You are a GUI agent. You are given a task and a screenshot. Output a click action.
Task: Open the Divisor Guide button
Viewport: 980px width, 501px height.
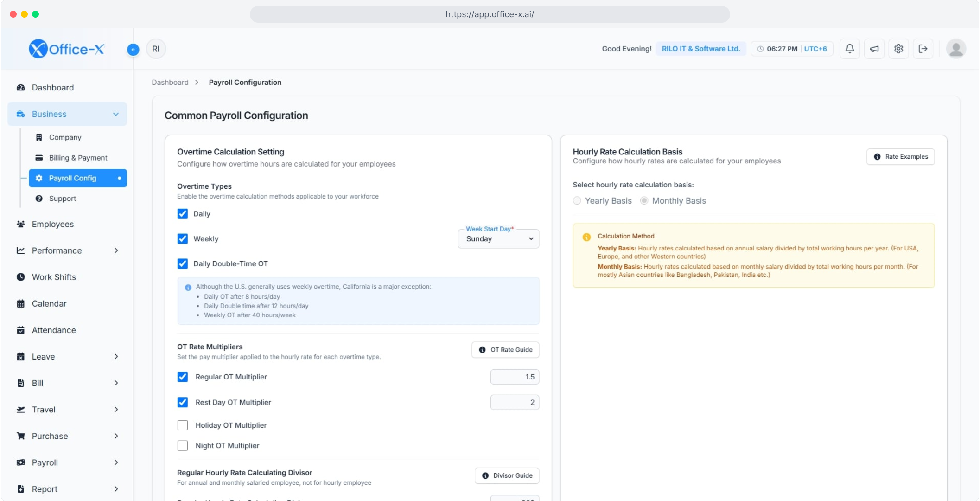pos(507,475)
